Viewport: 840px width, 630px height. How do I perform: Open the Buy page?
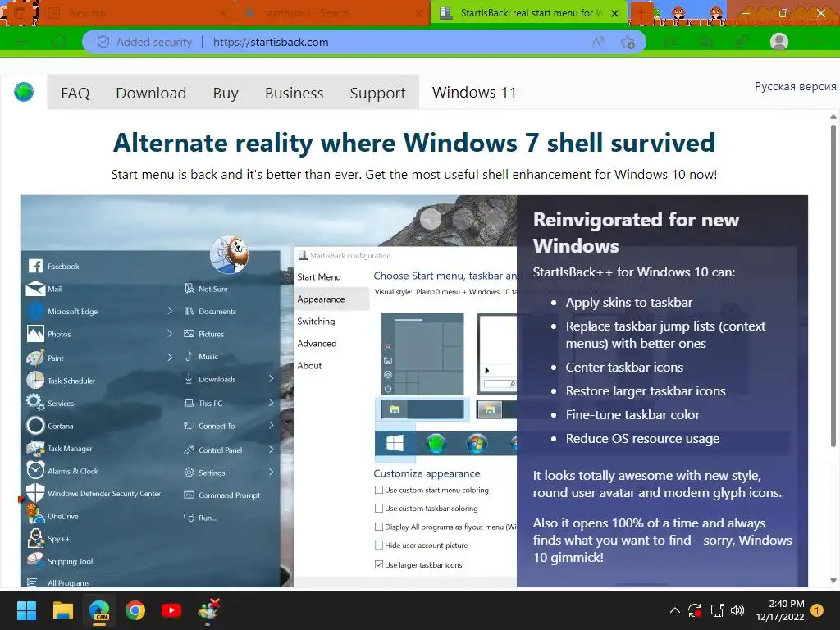[x=226, y=94]
